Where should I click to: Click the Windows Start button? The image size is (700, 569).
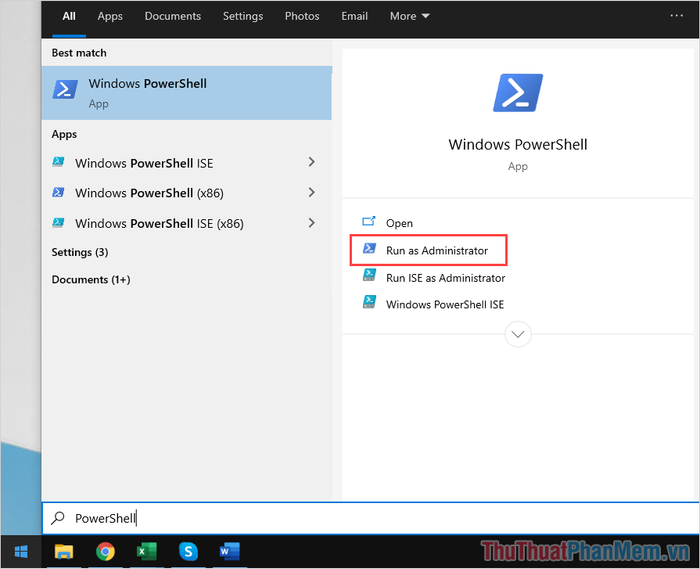(20, 551)
